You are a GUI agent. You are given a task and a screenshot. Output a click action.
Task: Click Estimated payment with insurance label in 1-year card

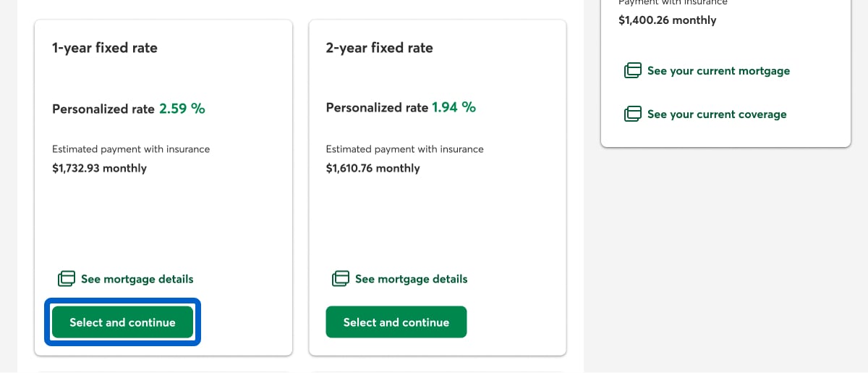pyautogui.click(x=131, y=149)
